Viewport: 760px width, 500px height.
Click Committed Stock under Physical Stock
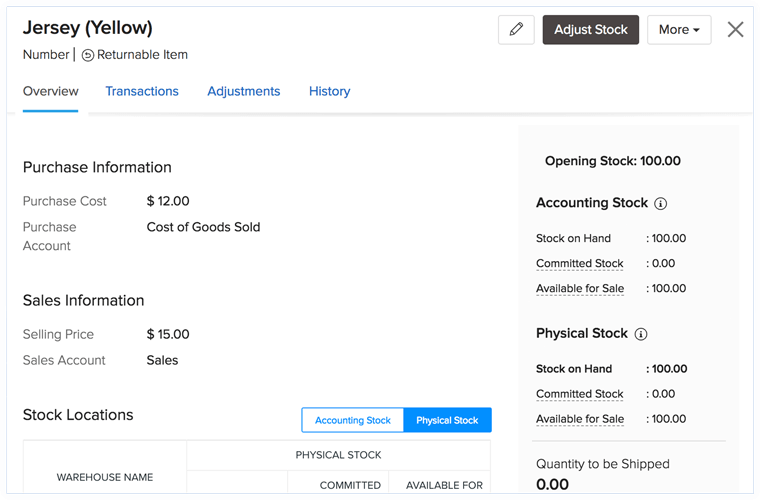[x=580, y=394]
